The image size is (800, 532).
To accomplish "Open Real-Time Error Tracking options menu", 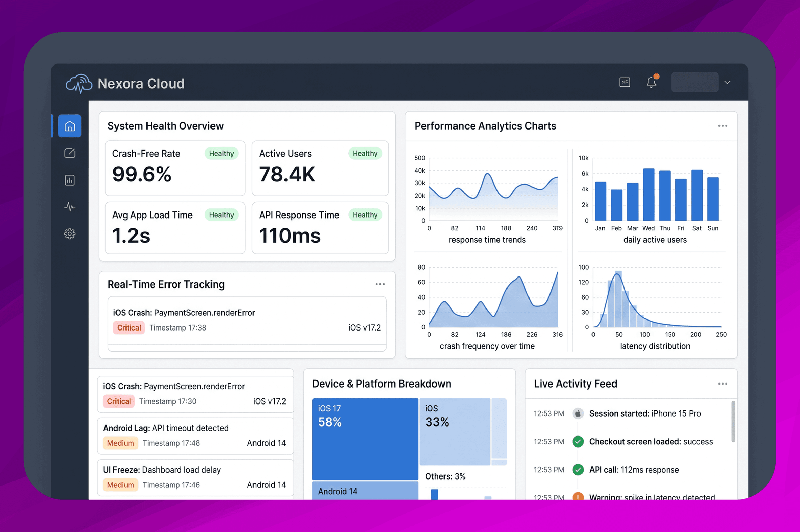I will pos(380,284).
